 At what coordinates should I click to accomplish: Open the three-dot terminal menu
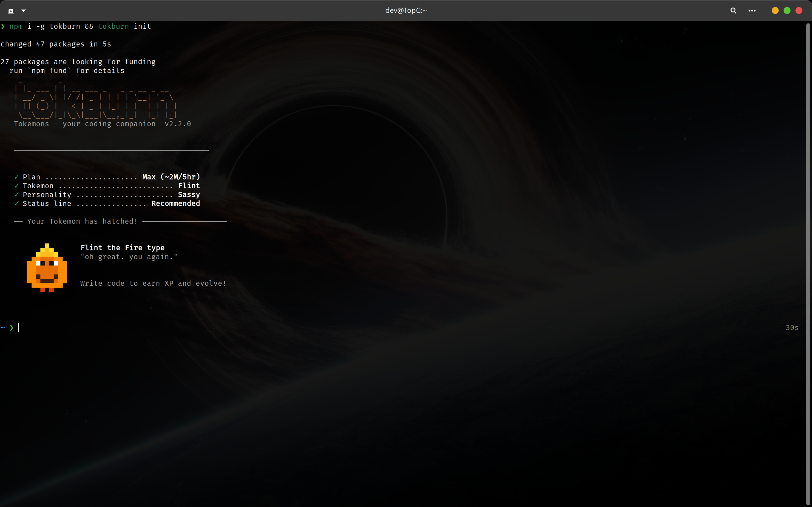tap(752, 11)
